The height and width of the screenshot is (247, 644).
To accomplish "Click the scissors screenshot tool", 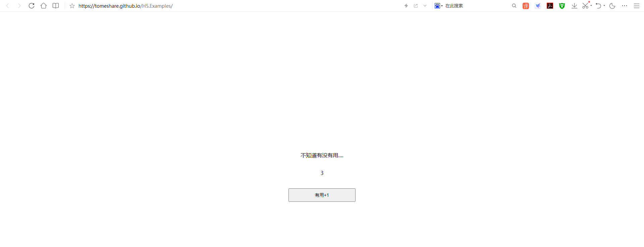I will (585, 6).
